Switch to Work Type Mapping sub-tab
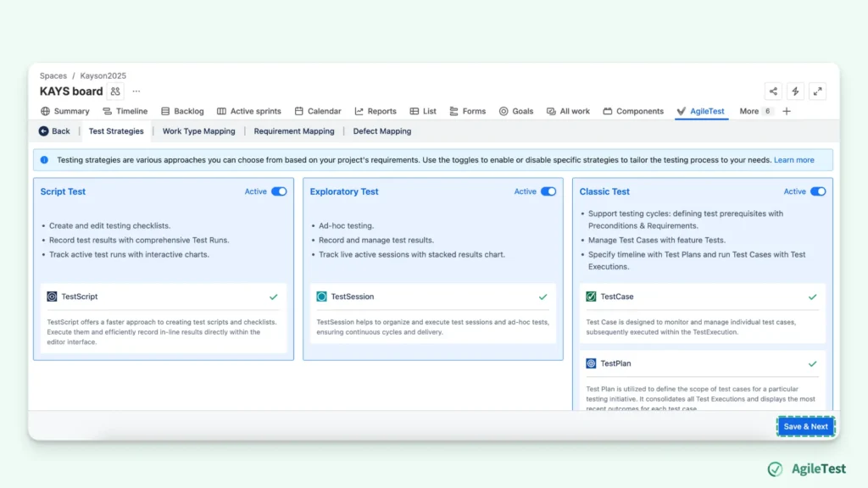The height and width of the screenshot is (488, 868). tap(198, 131)
